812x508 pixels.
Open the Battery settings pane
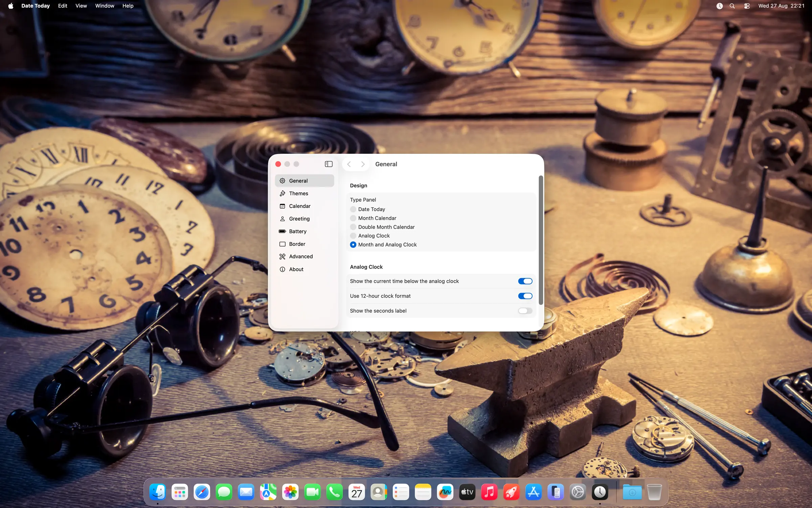[304, 231]
